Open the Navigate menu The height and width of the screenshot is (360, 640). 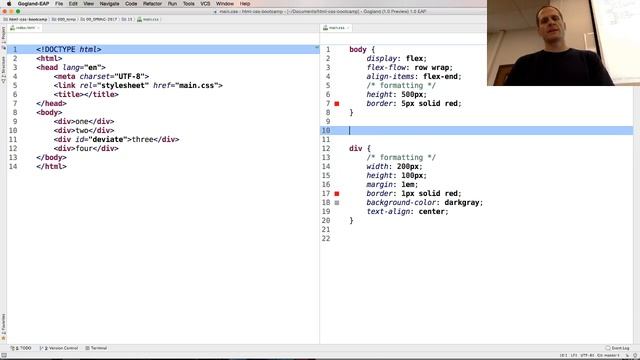(109, 4)
